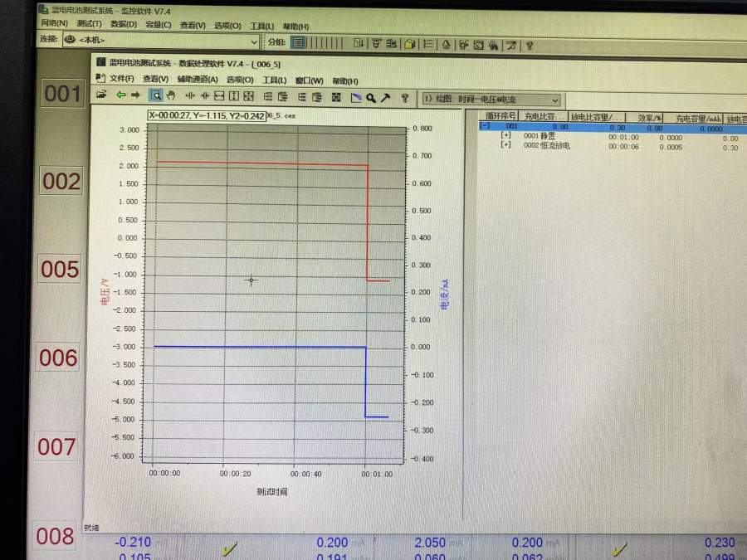Click the 0001 静置 step text
The image size is (747, 560).
pos(539,136)
